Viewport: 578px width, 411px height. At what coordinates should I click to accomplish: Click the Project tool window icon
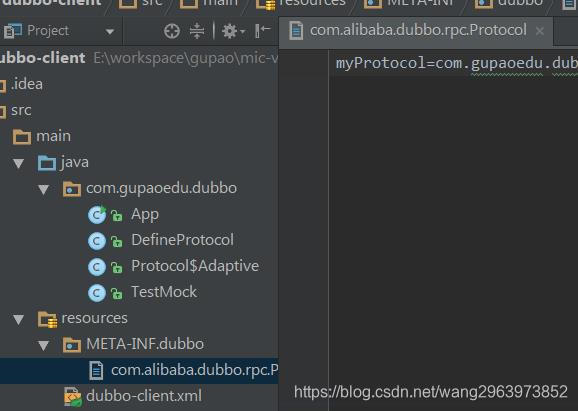click(x=13, y=31)
